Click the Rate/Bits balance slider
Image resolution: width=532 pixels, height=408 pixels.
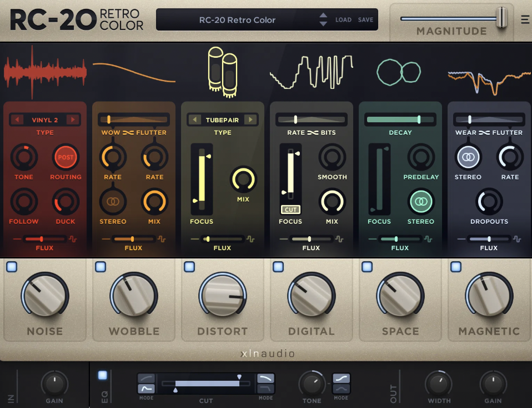pyautogui.click(x=312, y=120)
